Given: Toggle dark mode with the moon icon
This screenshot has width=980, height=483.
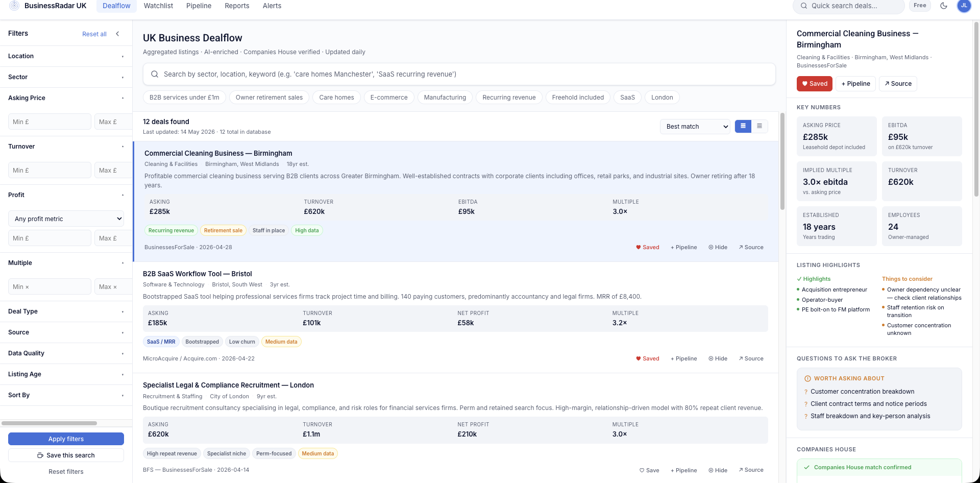Looking at the screenshot, I should (944, 6).
